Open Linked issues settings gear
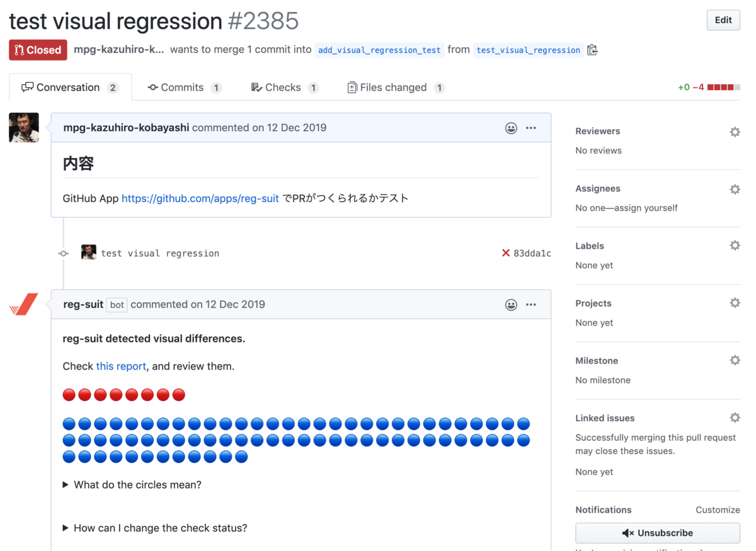The height and width of the screenshot is (551, 756). (x=735, y=418)
